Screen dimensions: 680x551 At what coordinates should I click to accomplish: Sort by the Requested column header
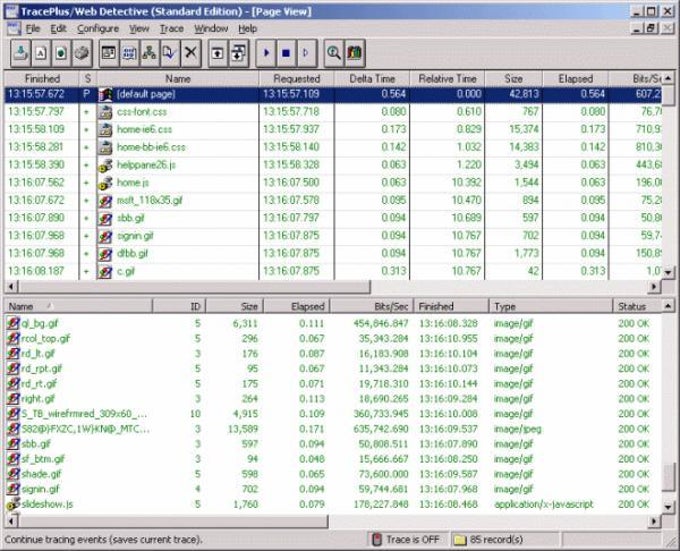[297, 78]
